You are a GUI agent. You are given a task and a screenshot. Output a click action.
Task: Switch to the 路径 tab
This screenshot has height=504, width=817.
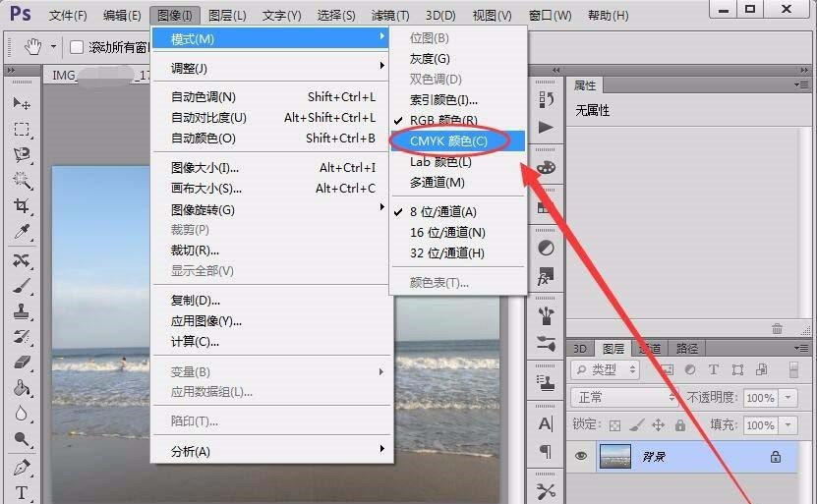(x=687, y=348)
